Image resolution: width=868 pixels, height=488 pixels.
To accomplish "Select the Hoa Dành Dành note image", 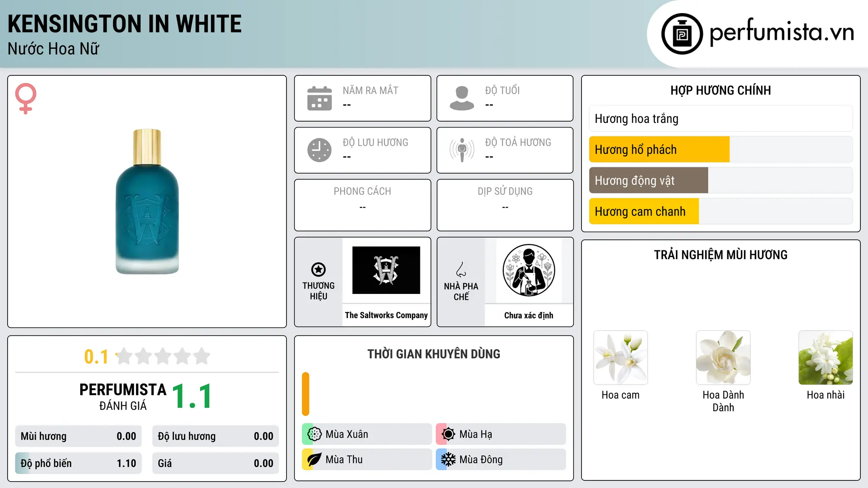I will click(723, 358).
